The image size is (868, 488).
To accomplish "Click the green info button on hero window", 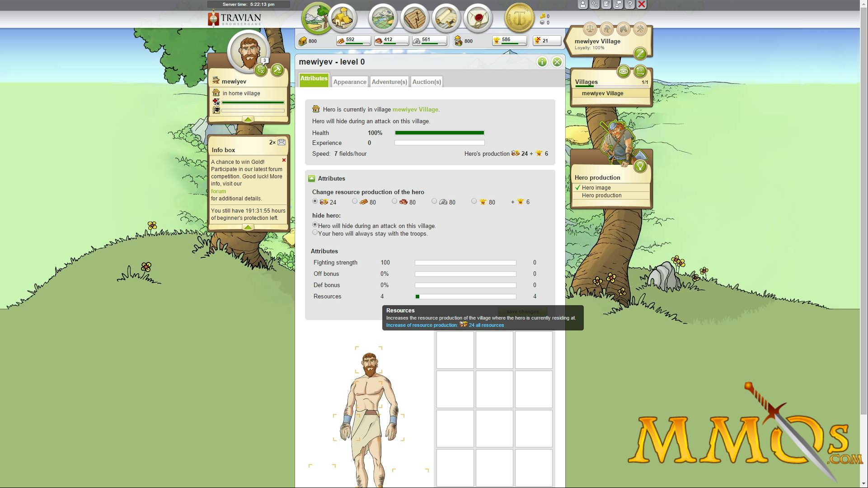I will (x=542, y=62).
